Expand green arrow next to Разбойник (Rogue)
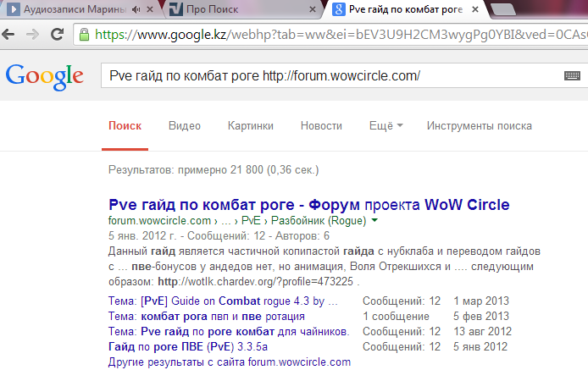The width and height of the screenshot is (588, 392). 374,220
